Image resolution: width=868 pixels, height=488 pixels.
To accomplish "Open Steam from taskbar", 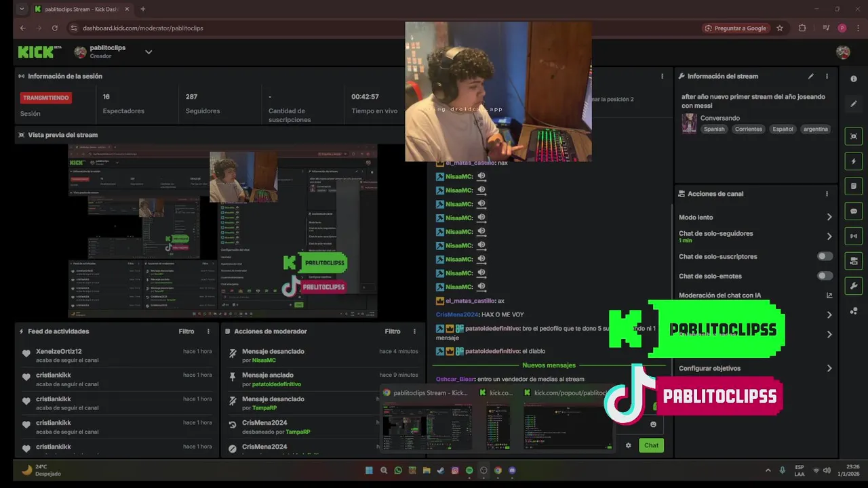I will (441, 470).
